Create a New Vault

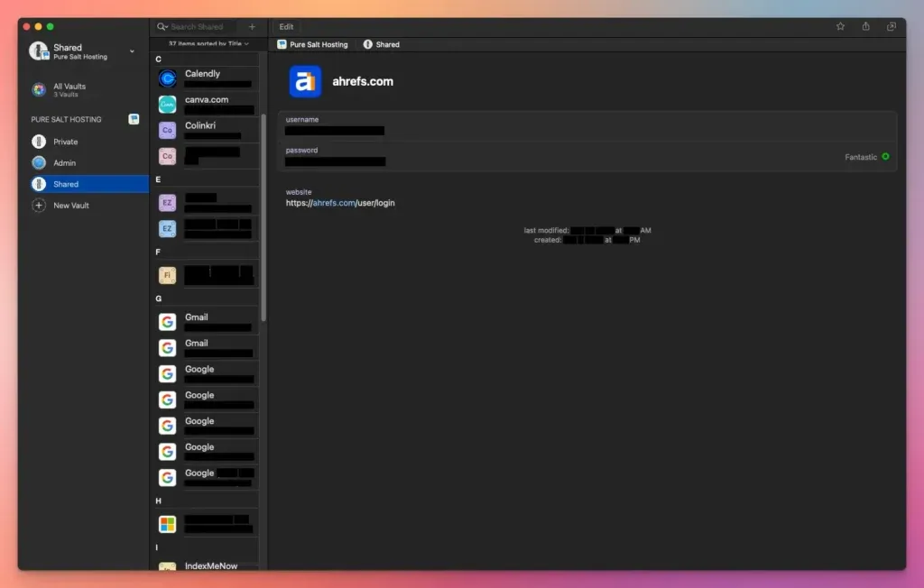(x=70, y=206)
